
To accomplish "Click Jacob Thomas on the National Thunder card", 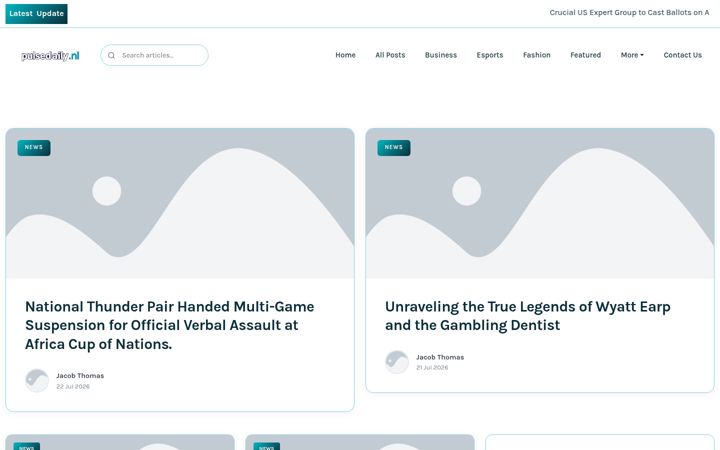I will [80, 376].
